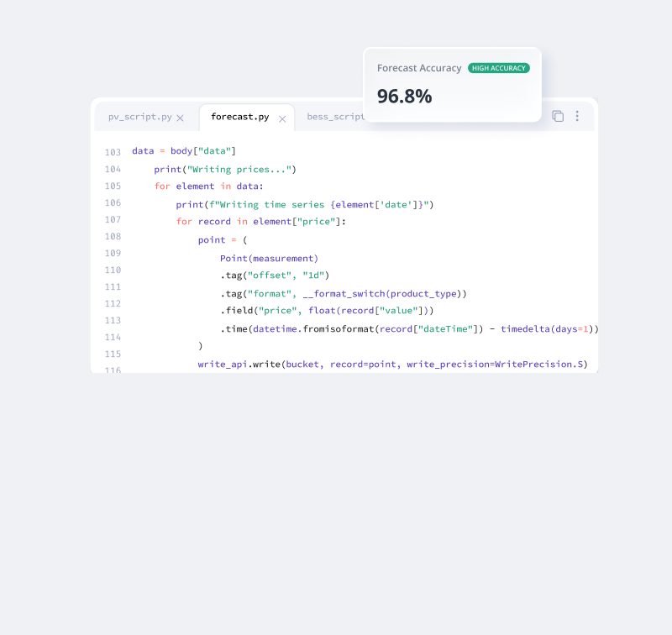The height and width of the screenshot is (635, 672).
Task: Click line number 109
Action: point(113,253)
